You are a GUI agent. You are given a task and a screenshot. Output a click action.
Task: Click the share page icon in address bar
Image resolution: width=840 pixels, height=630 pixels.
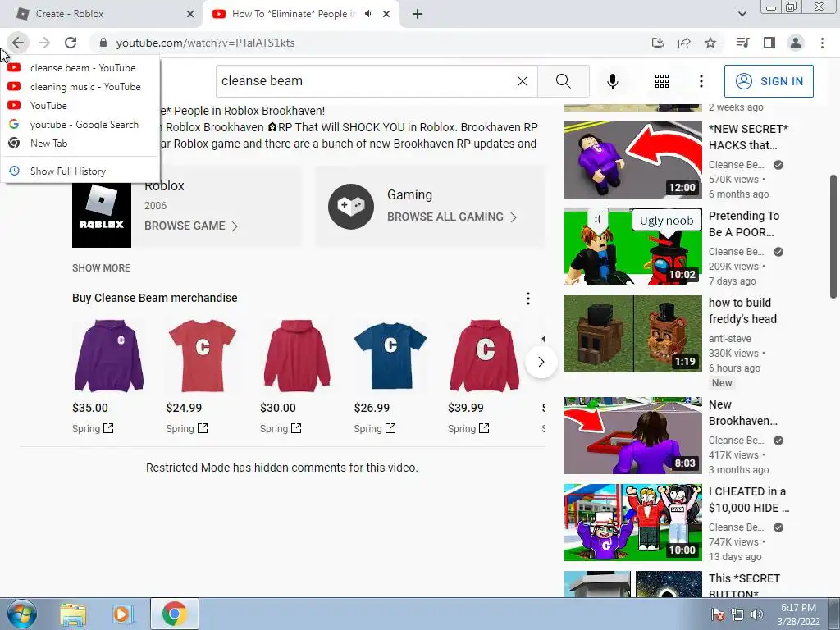point(684,43)
